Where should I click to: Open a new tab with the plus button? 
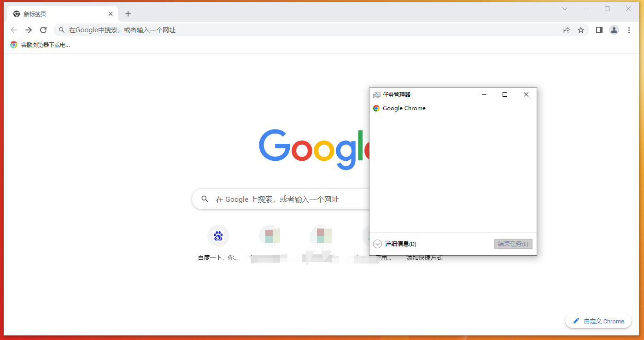(128, 14)
